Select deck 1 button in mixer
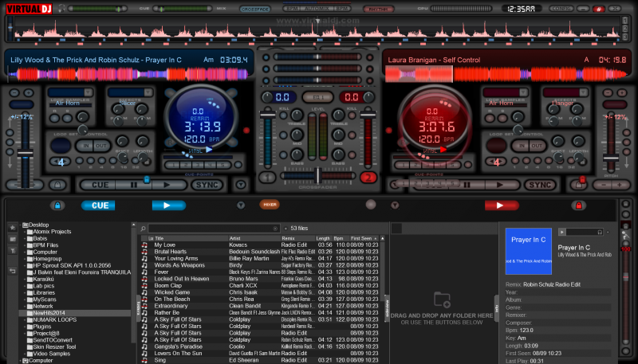 [x=267, y=178]
